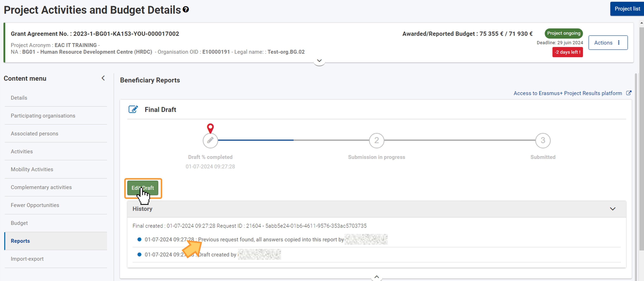The image size is (644, 281).
Task: Open the Actions menu
Action: [x=608, y=43]
